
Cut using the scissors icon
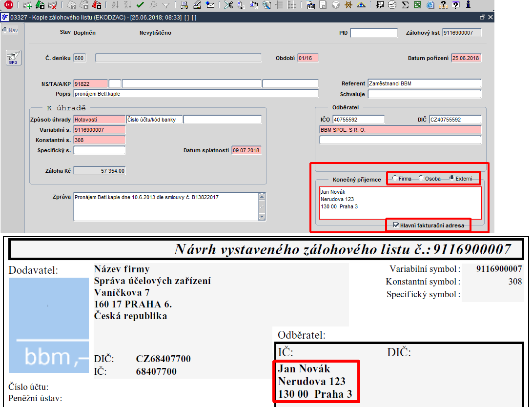pos(228,5)
